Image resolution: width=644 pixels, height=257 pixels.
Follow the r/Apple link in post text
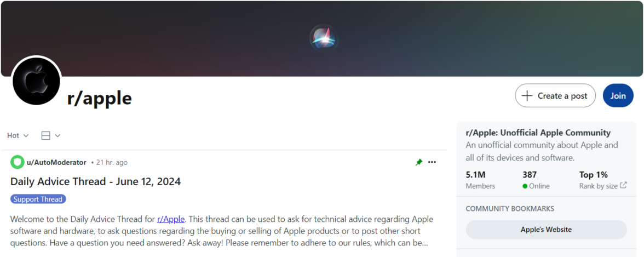(x=171, y=219)
